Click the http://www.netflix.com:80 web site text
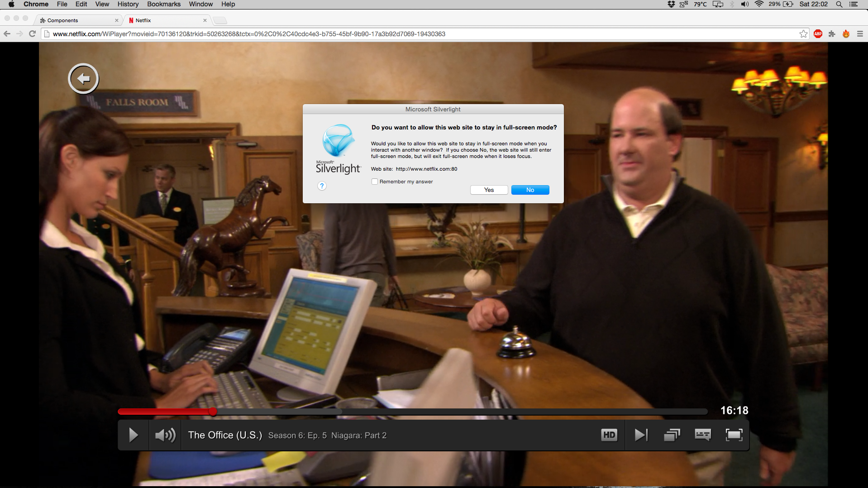This screenshot has width=868, height=488. (x=426, y=169)
